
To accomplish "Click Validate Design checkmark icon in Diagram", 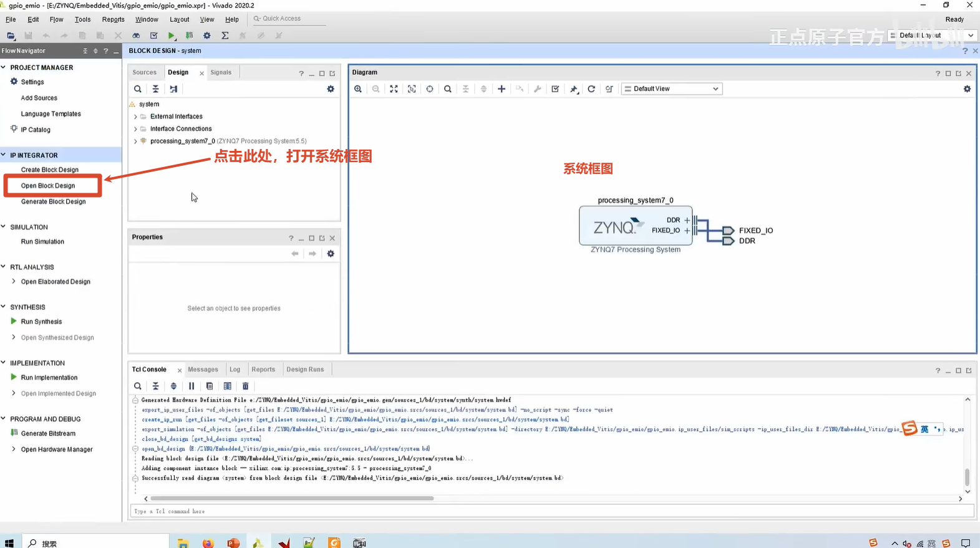I will [x=555, y=89].
